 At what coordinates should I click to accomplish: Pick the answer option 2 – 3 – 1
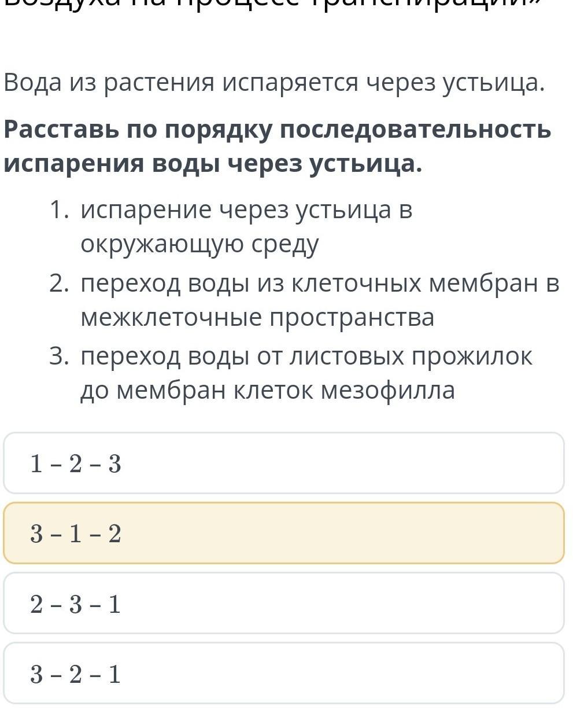pyautogui.click(x=283, y=603)
